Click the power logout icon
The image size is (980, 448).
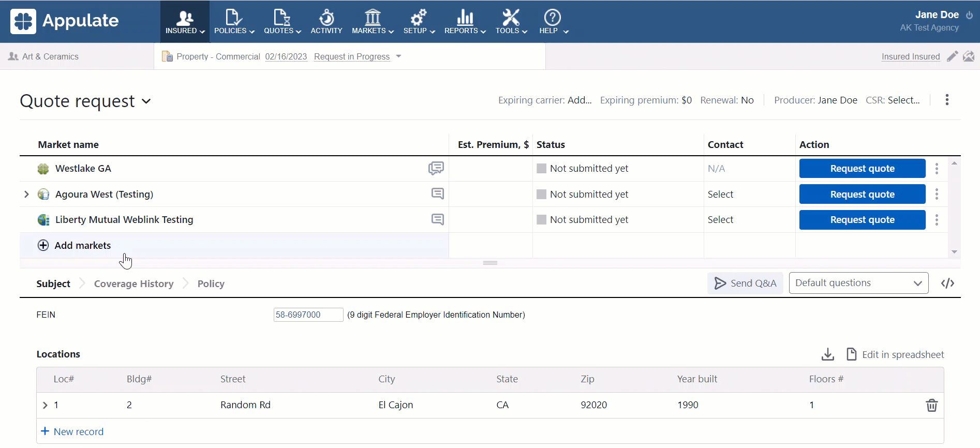click(x=969, y=15)
